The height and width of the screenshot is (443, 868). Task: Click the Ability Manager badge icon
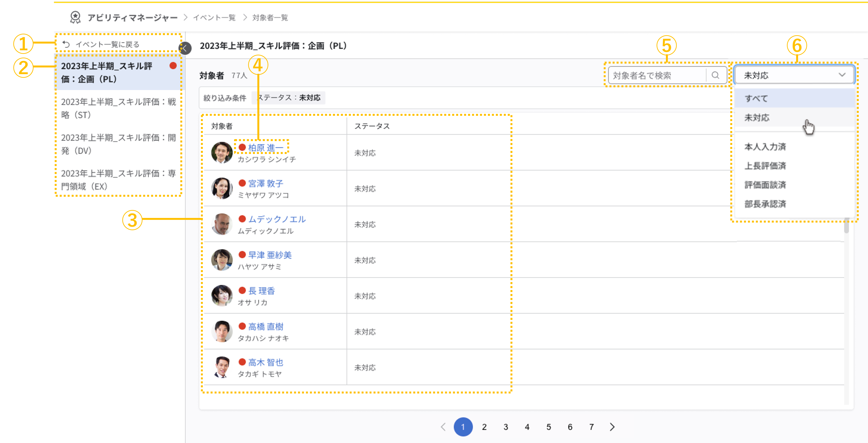pyautogui.click(x=75, y=17)
